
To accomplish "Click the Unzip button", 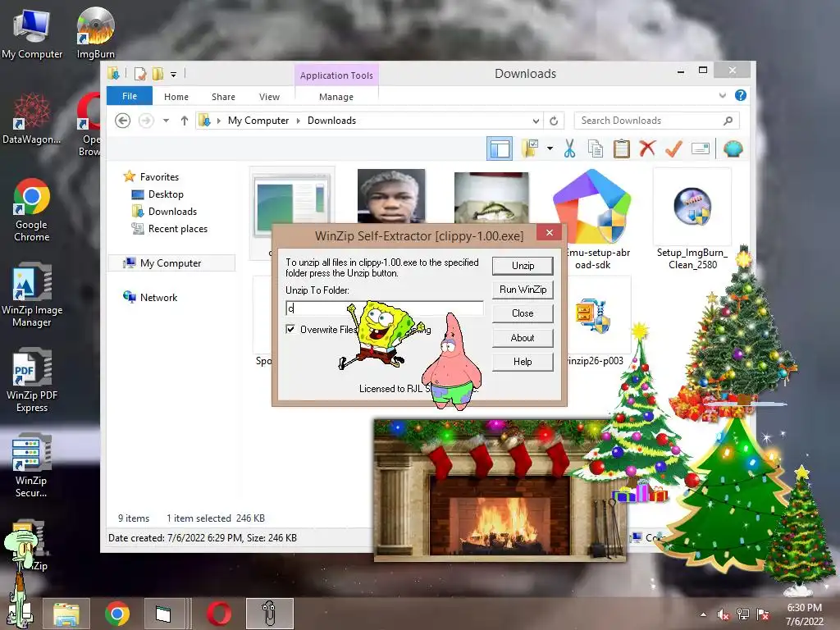I will [523, 266].
